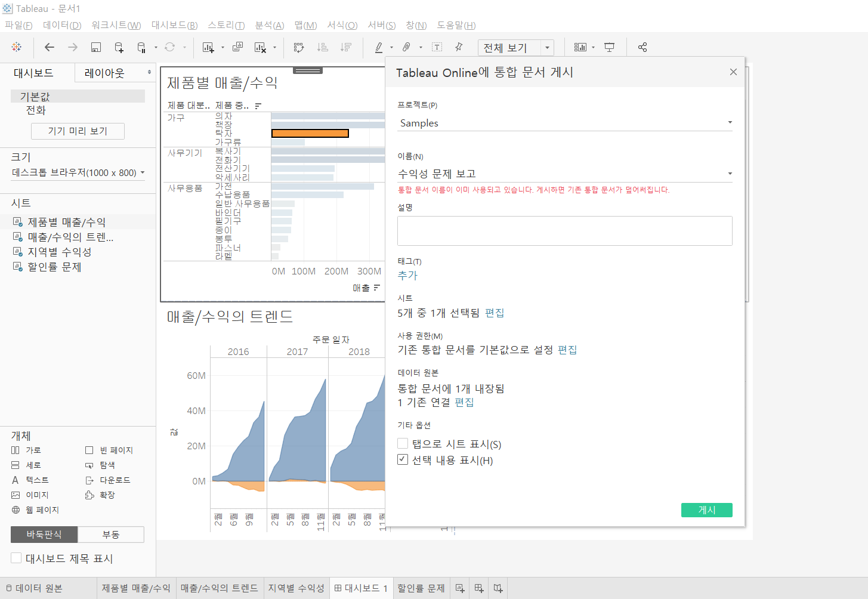
Task: Sort ascending toolbar icon
Action: coord(323,47)
